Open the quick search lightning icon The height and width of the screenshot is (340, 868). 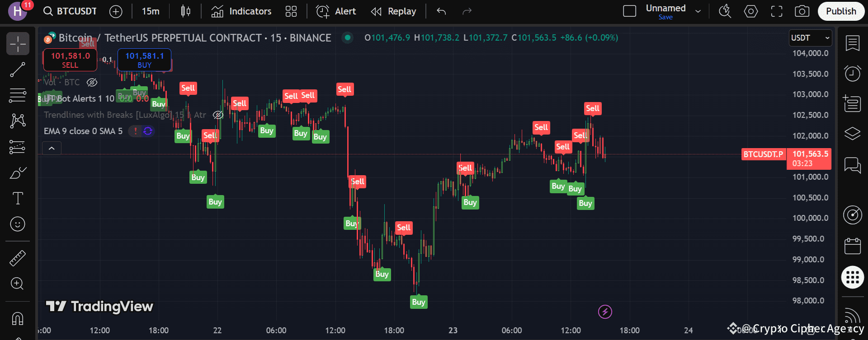click(x=725, y=11)
